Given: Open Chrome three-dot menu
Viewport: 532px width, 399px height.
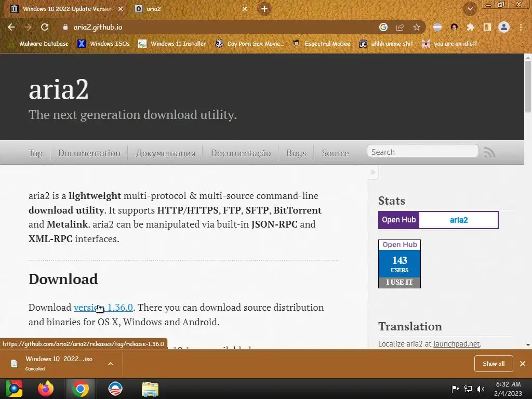Looking at the screenshot, I should pyautogui.click(x=521, y=27).
